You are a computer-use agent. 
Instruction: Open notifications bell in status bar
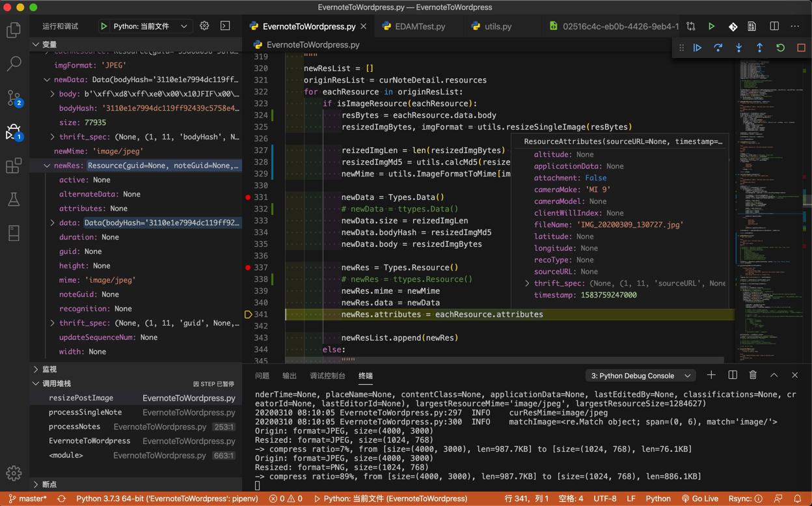(797, 499)
